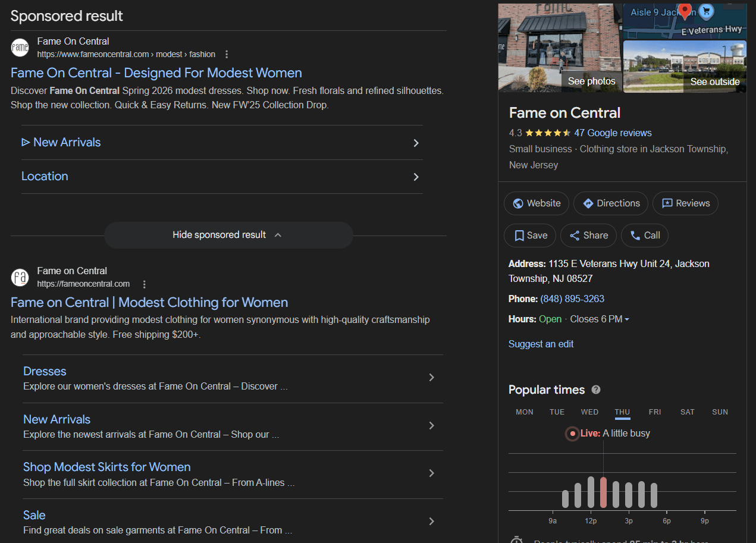Click the Fame On Central sponsored favicon
This screenshot has height=543, width=756.
[20, 48]
